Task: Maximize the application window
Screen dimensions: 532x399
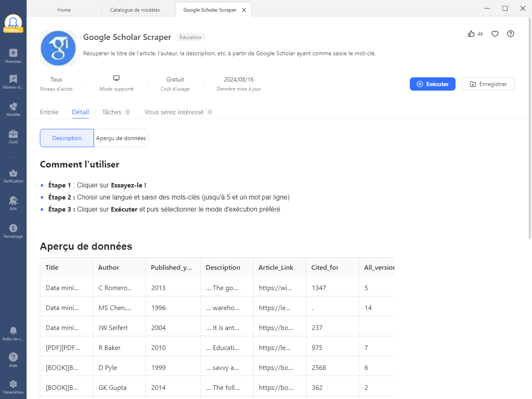Action: click(x=505, y=8)
